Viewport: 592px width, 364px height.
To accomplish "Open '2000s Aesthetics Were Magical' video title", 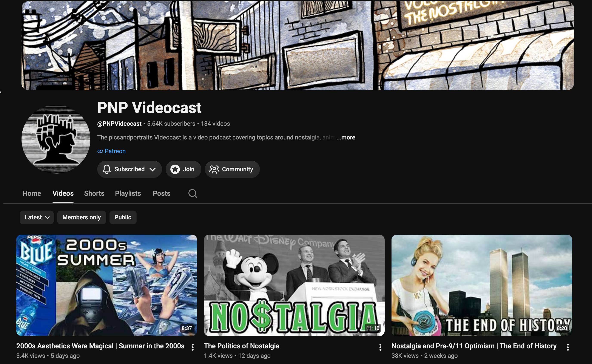I will pyautogui.click(x=100, y=346).
